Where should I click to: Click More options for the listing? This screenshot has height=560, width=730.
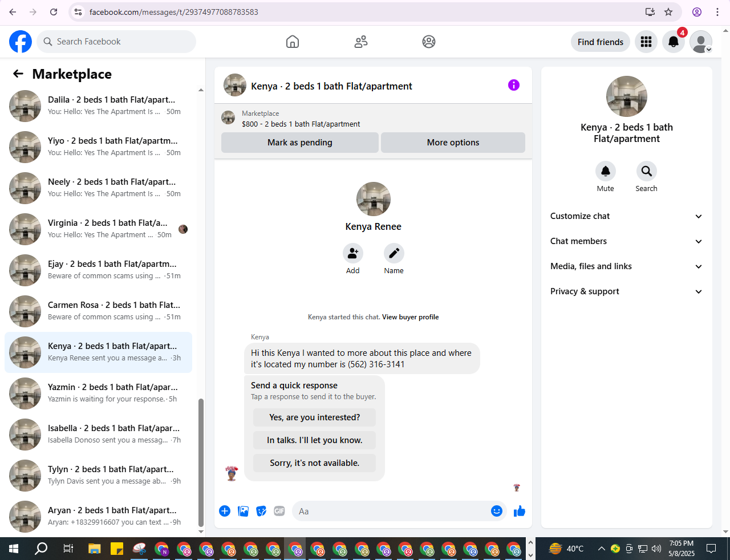(x=453, y=143)
